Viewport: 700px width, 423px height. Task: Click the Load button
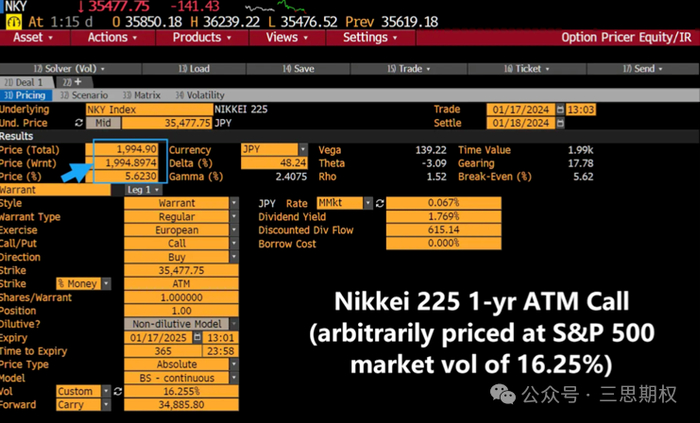click(194, 69)
